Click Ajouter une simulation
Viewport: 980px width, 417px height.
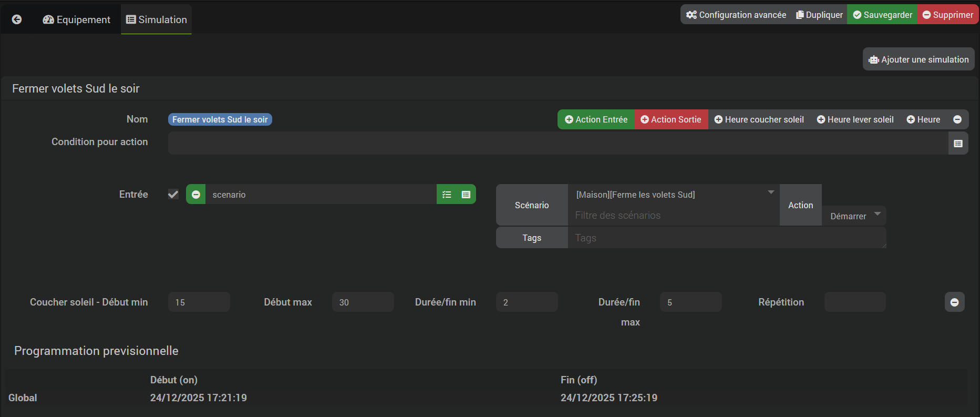[919, 59]
